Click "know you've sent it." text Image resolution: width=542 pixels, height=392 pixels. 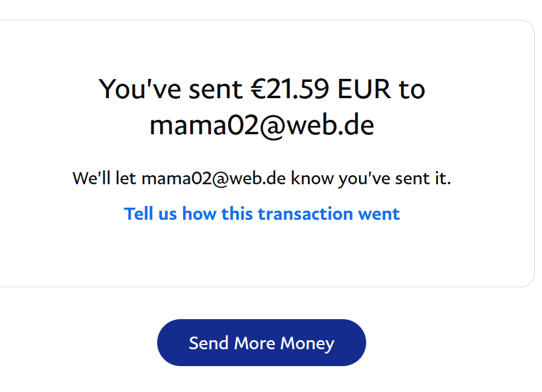370,179
